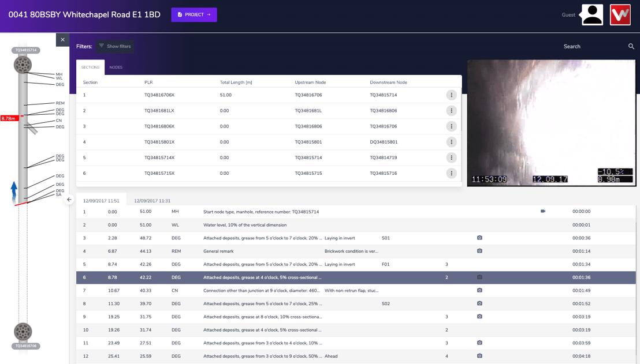Image resolution: width=640 pixels, height=364 pixels.
Task: Click the WinCan logo
Action: 620,14
